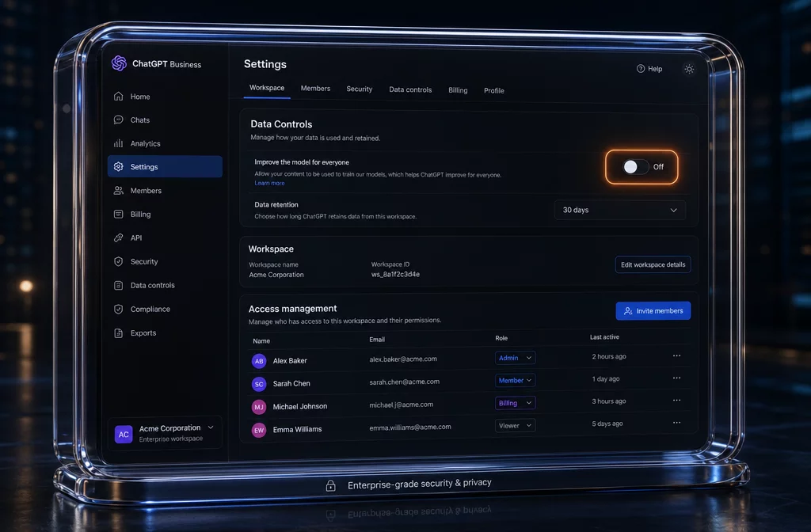The image size is (811, 532).
Task: Follow the Learn more link
Action: pyautogui.click(x=269, y=183)
